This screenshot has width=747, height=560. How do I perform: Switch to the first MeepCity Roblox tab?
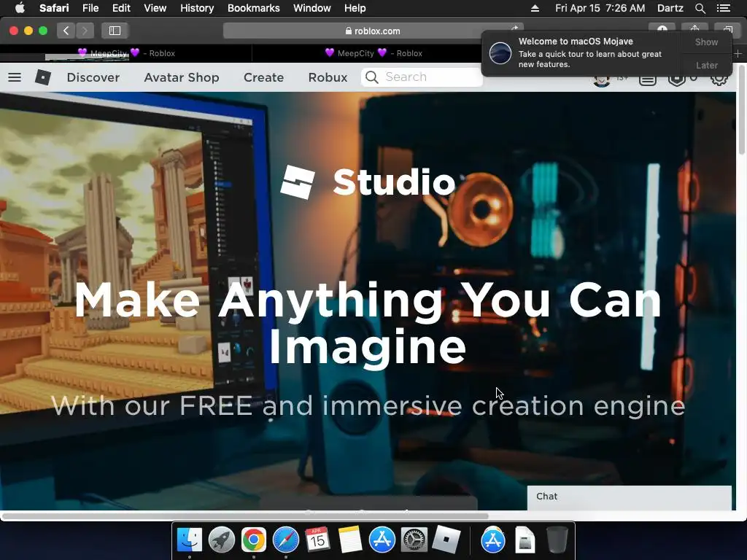(126, 53)
